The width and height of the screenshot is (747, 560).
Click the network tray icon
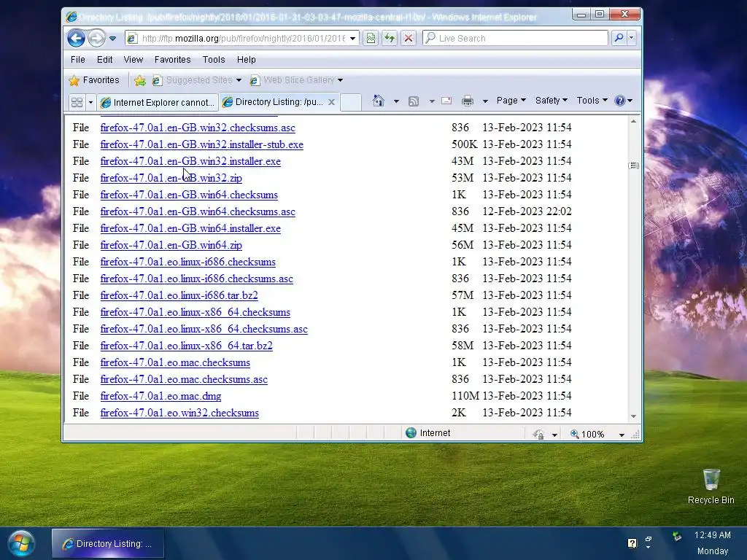[x=677, y=536]
